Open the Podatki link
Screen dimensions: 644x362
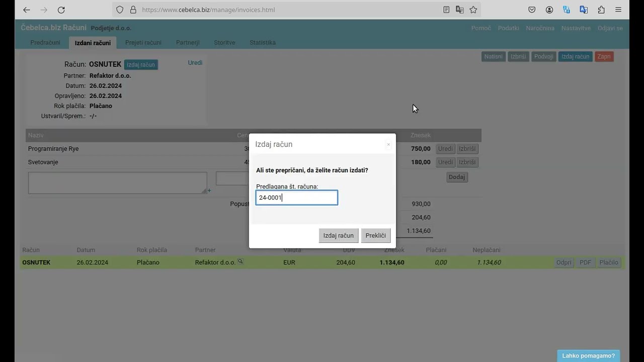(x=508, y=28)
